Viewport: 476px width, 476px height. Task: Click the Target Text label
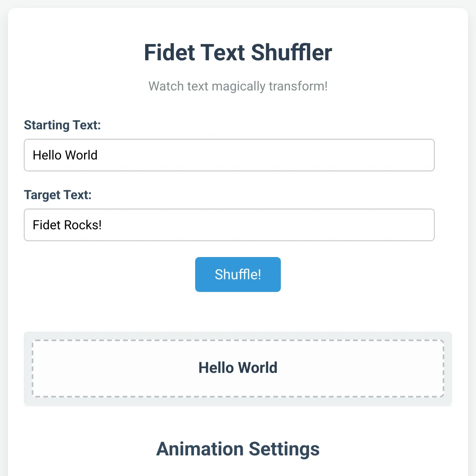58,195
